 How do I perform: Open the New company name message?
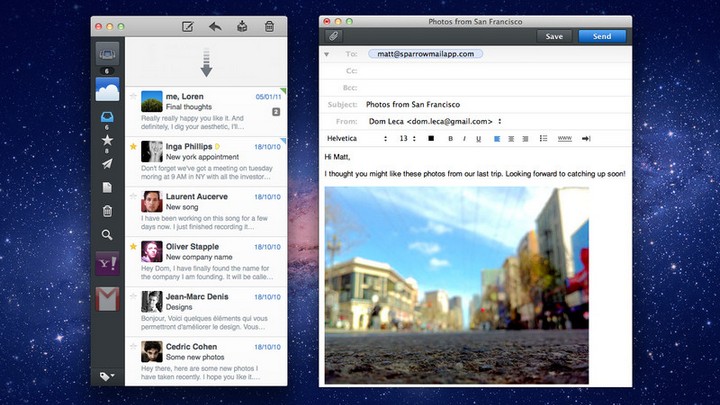(x=206, y=262)
